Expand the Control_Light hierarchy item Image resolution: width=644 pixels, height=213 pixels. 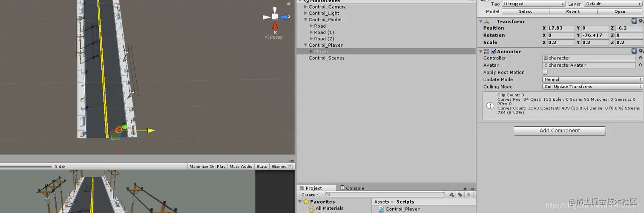305,13
